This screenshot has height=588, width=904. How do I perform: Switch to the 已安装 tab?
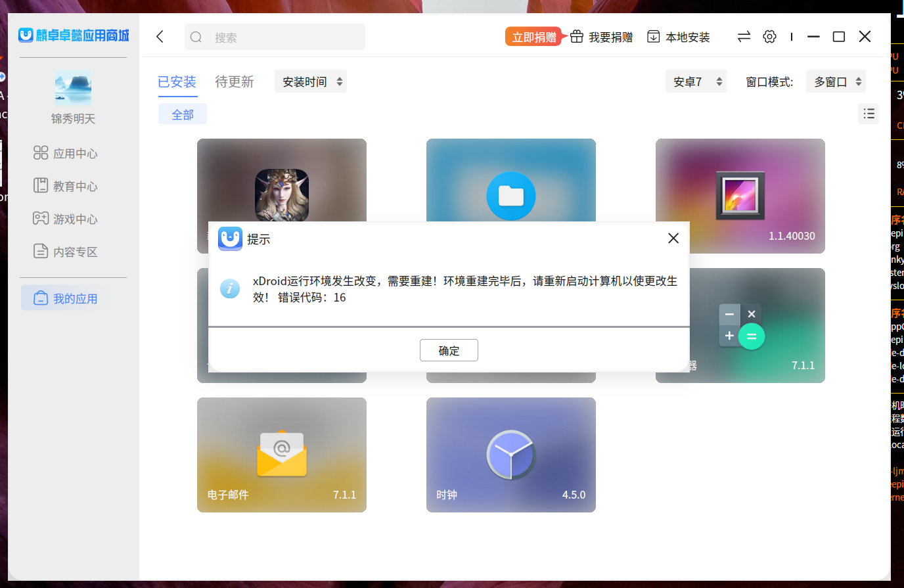pos(177,81)
